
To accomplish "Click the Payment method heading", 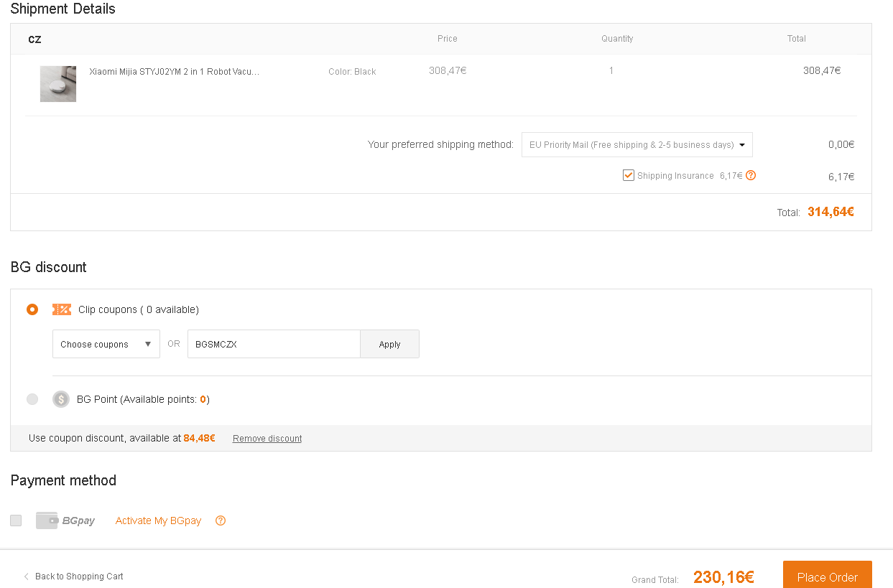I will coord(63,480).
